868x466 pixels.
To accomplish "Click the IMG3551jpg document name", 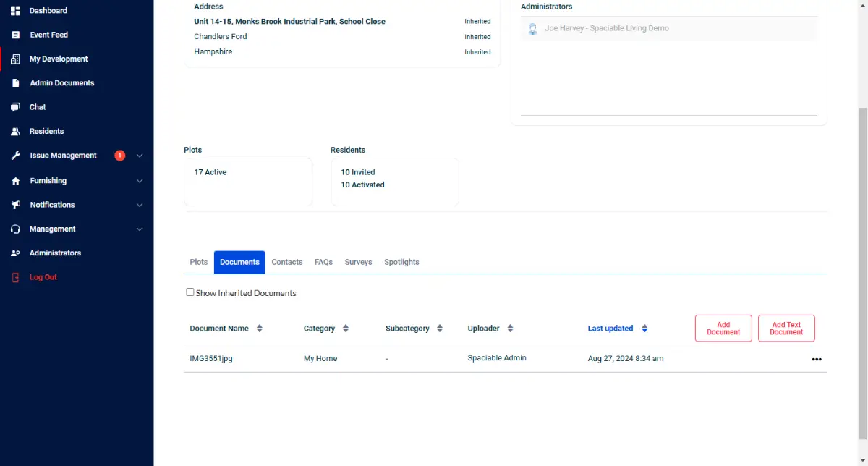I will click(x=211, y=359).
